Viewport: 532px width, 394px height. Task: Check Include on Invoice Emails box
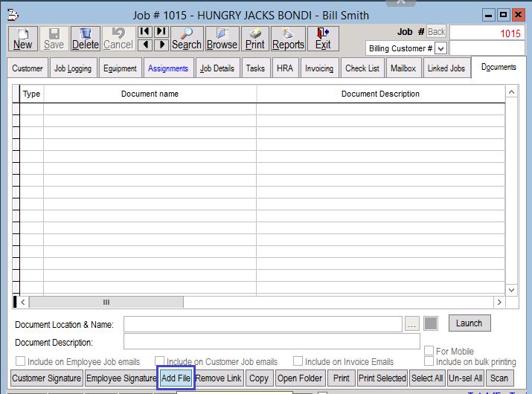click(x=298, y=362)
